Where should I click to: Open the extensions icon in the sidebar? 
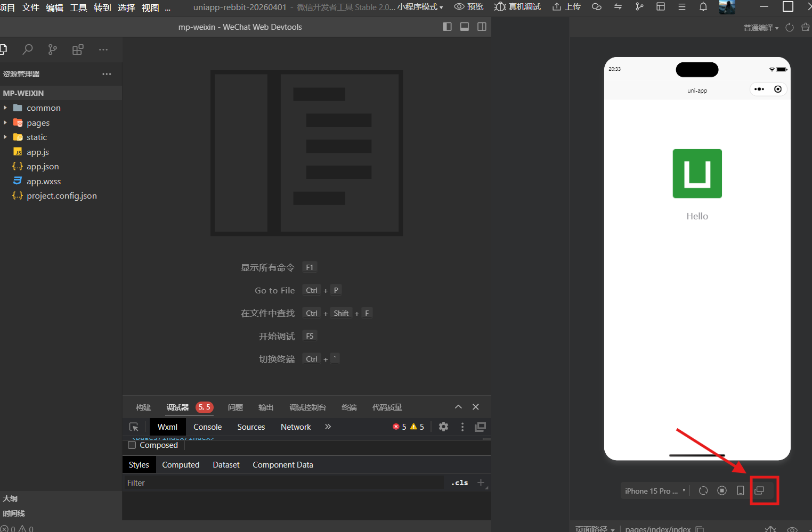pyautogui.click(x=78, y=50)
